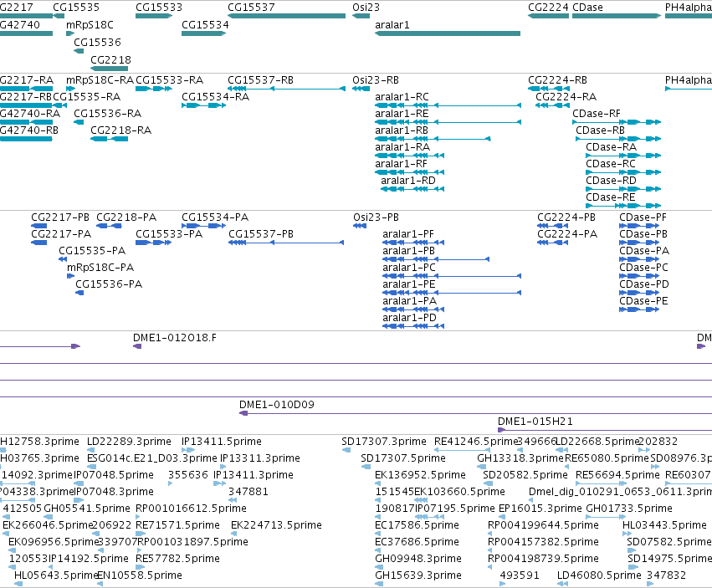712x588 pixels.
Task: Open transcript Osi23-RB label
Action: pyautogui.click(x=376, y=80)
